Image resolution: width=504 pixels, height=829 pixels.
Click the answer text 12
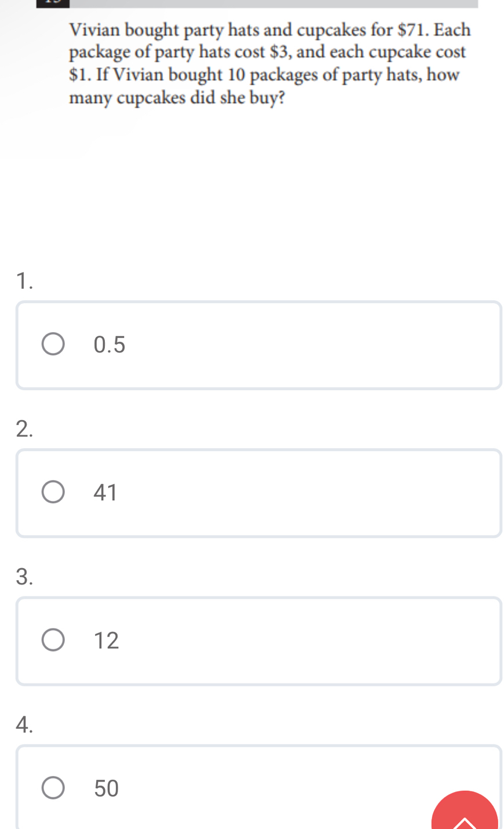(x=106, y=641)
